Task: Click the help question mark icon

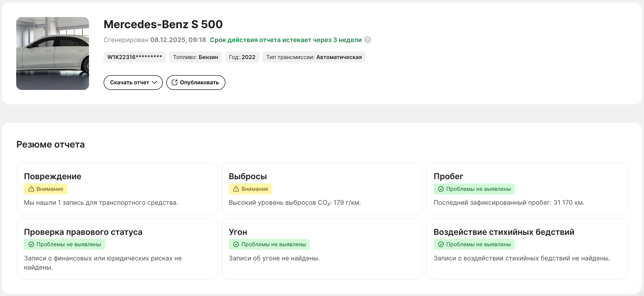Action: [367, 40]
